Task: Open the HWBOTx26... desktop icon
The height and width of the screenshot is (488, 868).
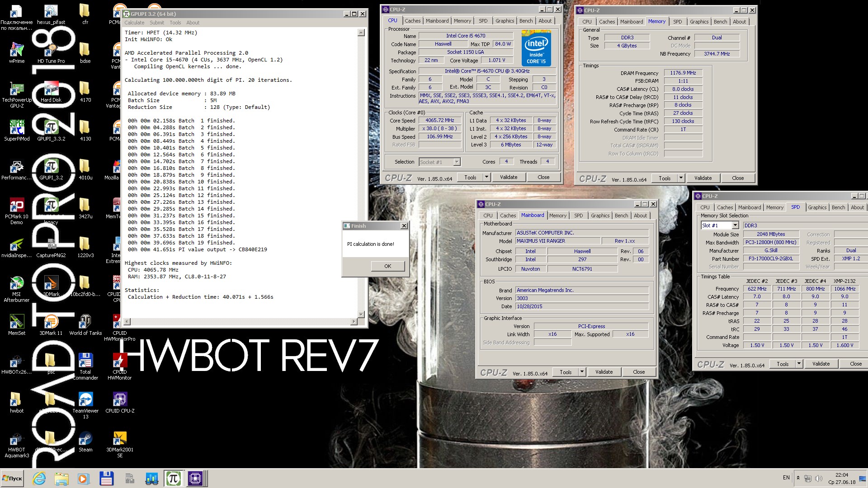Action: pos(17,363)
